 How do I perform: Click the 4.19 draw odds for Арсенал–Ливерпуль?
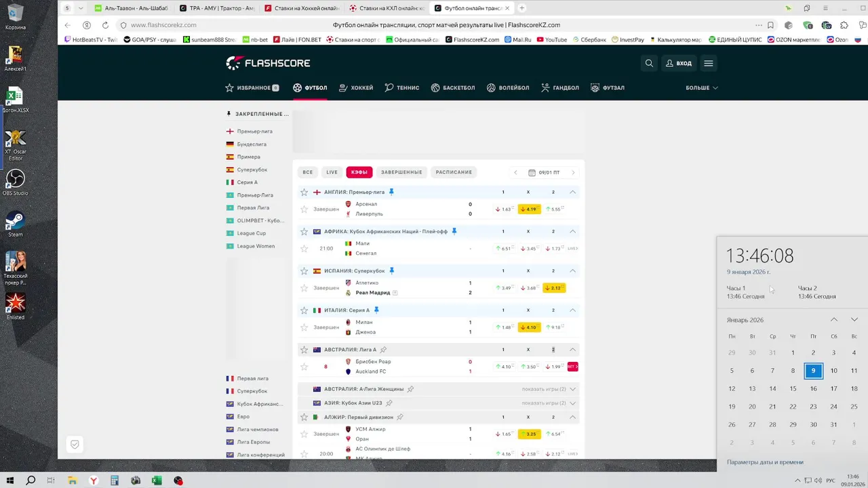(530, 209)
